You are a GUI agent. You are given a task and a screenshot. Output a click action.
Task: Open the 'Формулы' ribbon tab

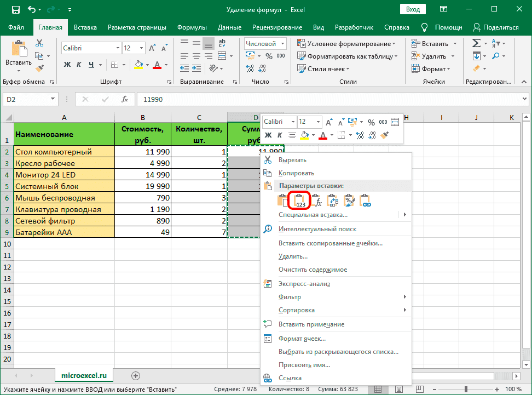192,27
